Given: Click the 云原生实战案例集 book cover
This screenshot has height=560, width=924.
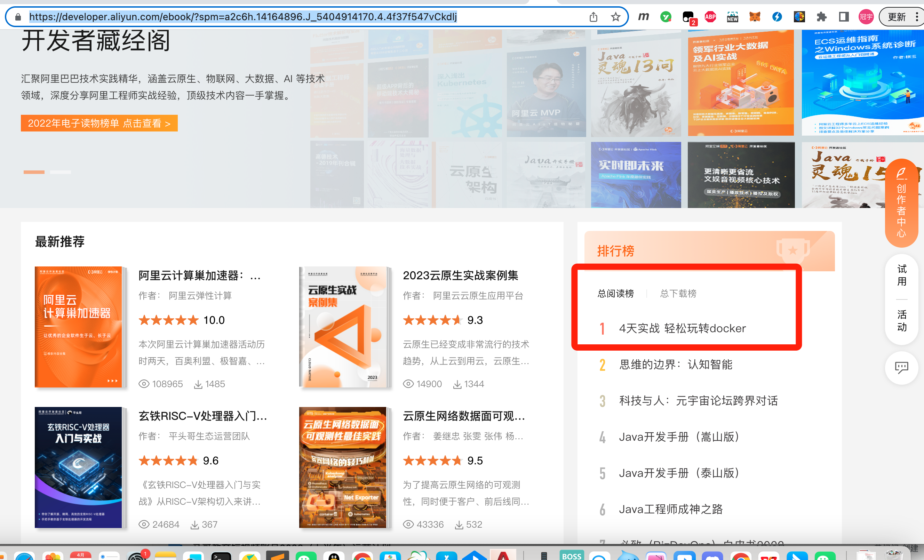Looking at the screenshot, I should click(343, 327).
